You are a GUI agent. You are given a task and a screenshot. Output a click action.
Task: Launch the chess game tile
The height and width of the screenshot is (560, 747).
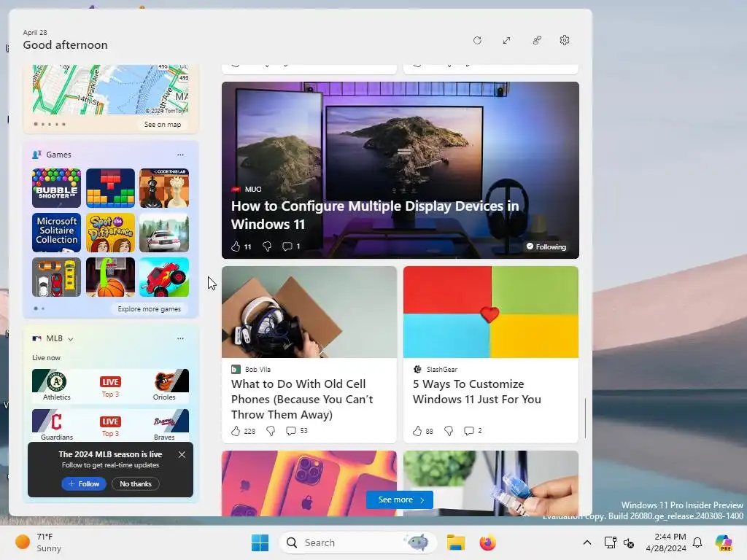pos(164,188)
